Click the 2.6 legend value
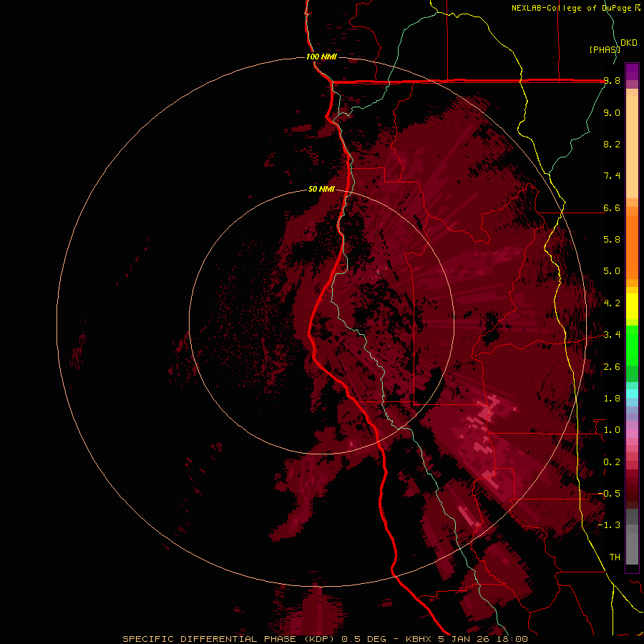Screen dimensions: 644x644 (x=612, y=367)
